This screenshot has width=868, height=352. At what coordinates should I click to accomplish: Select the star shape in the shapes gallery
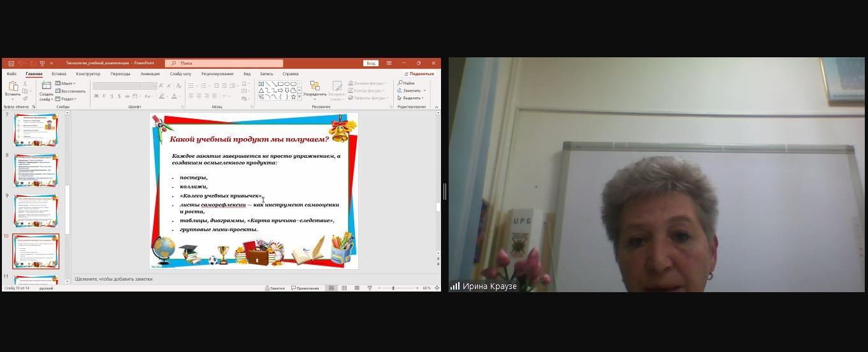pyautogui.click(x=293, y=97)
